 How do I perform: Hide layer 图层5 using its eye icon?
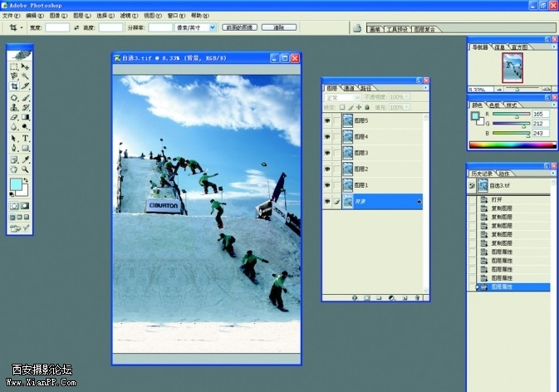(x=327, y=120)
